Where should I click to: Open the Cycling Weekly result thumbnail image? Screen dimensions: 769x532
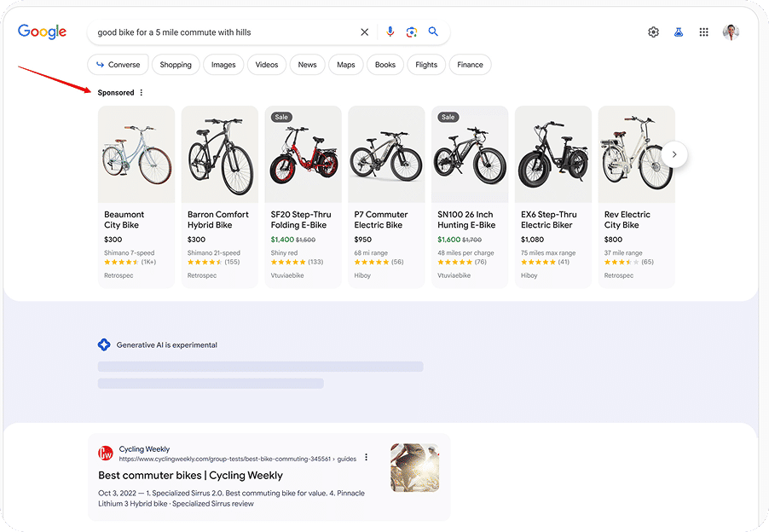pyautogui.click(x=415, y=468)
